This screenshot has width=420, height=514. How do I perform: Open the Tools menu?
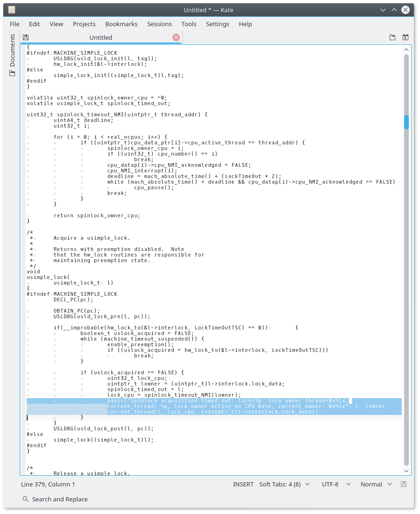tap(189, 24)
